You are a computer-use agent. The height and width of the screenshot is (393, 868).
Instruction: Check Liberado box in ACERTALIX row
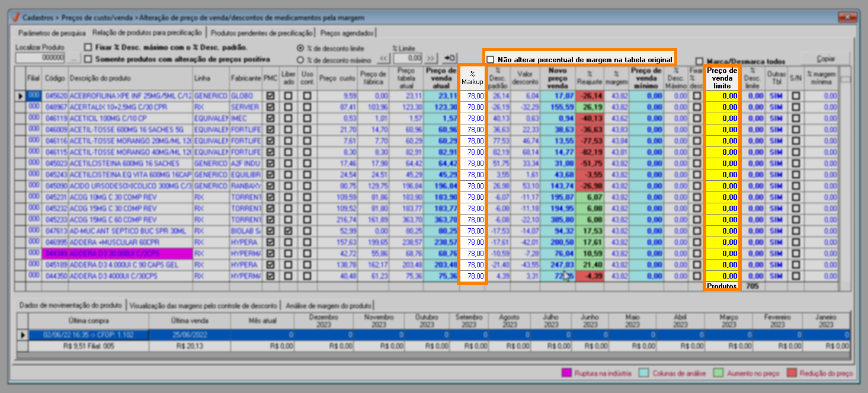(x=288, y=107)
